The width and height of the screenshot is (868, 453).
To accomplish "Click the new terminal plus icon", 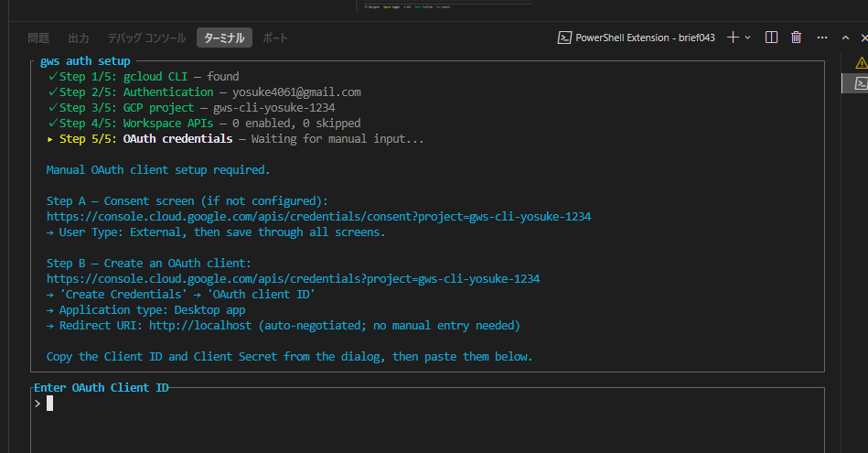I will pyautogui.click(x=733, y=38).
